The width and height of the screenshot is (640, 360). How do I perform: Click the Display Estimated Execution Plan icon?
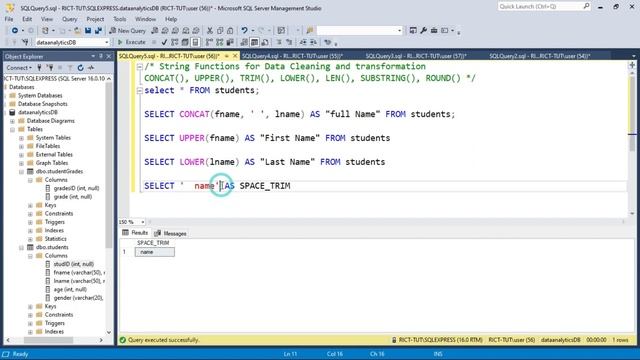point(175,42)
